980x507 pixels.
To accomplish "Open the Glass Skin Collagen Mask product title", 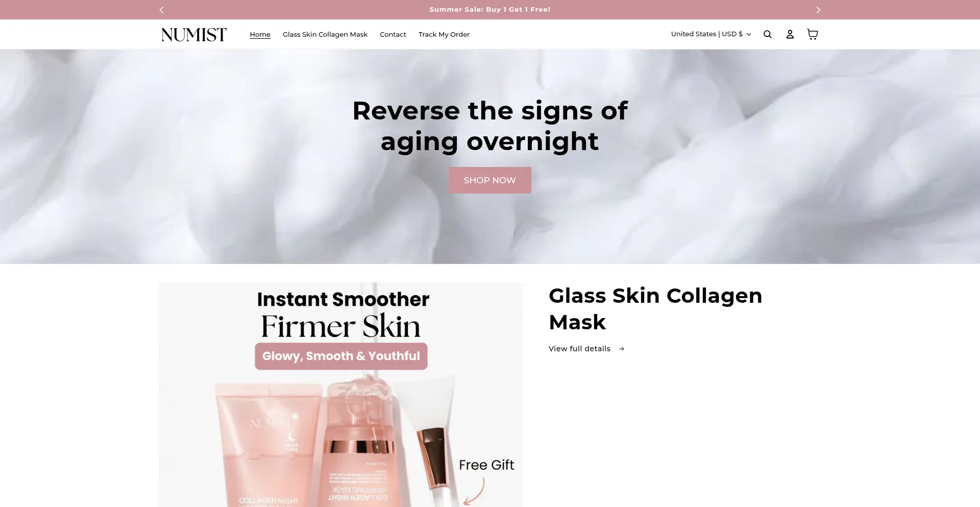I will pos(655,309).
